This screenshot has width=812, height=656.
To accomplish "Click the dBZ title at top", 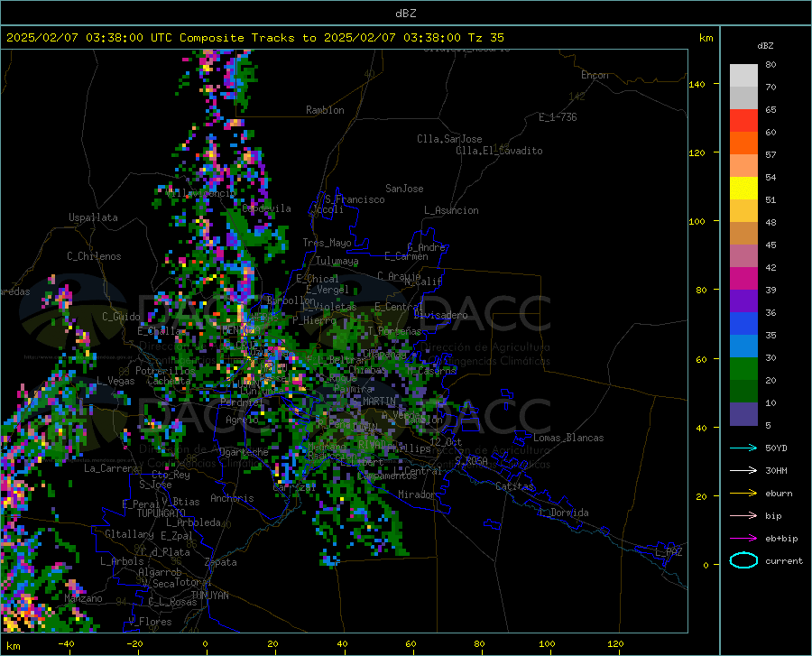I will [405, 14].
